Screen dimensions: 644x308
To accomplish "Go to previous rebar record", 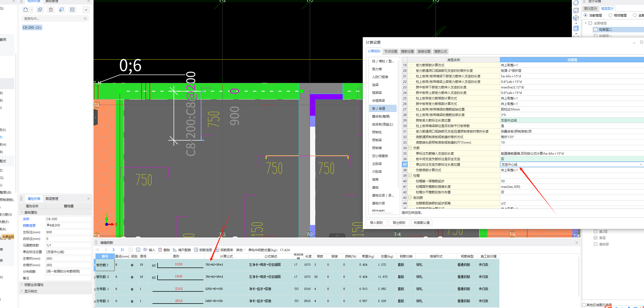I will pyautogui.click(x=106, y=250).
